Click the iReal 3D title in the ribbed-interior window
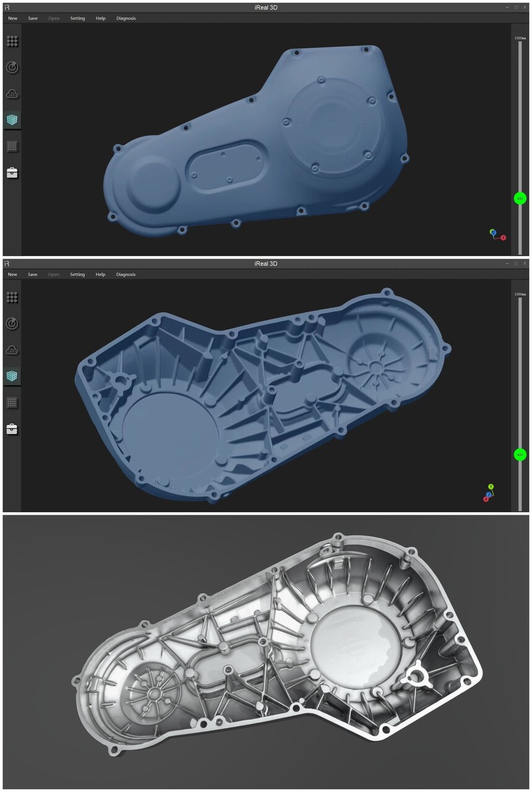532x792 pixels. (x=266, y=264)
